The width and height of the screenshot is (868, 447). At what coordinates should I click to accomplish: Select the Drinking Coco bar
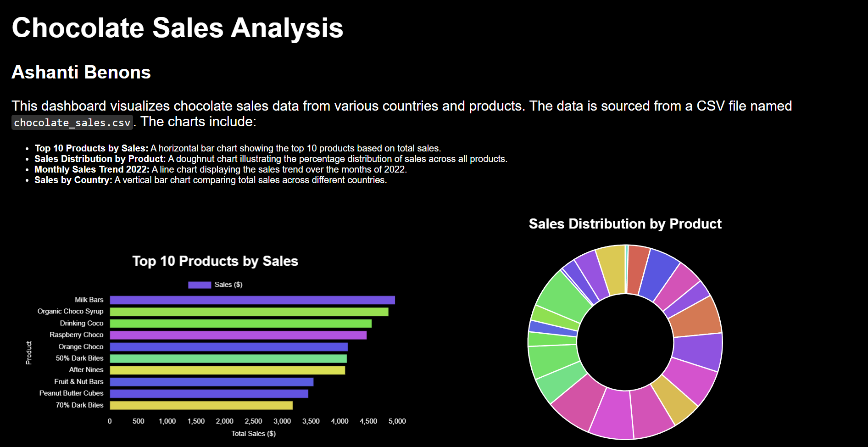pyautogui.click(x=241, y=324)
